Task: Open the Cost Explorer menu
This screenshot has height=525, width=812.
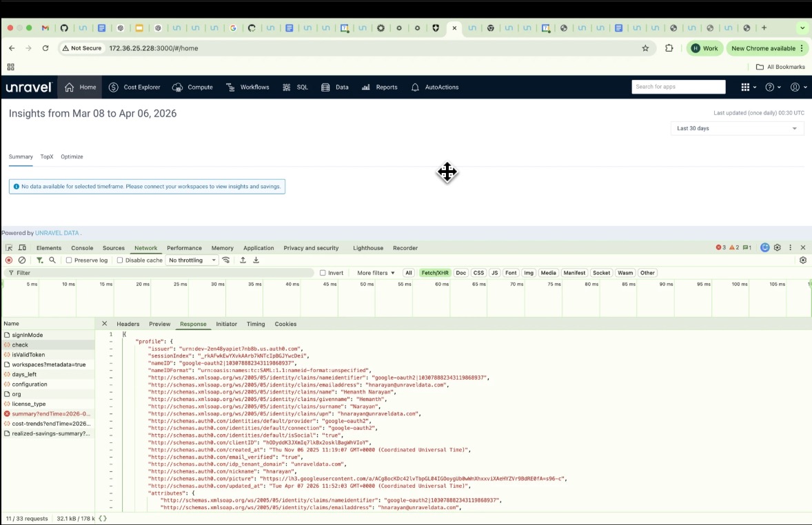Action: (x=136, y=87)
